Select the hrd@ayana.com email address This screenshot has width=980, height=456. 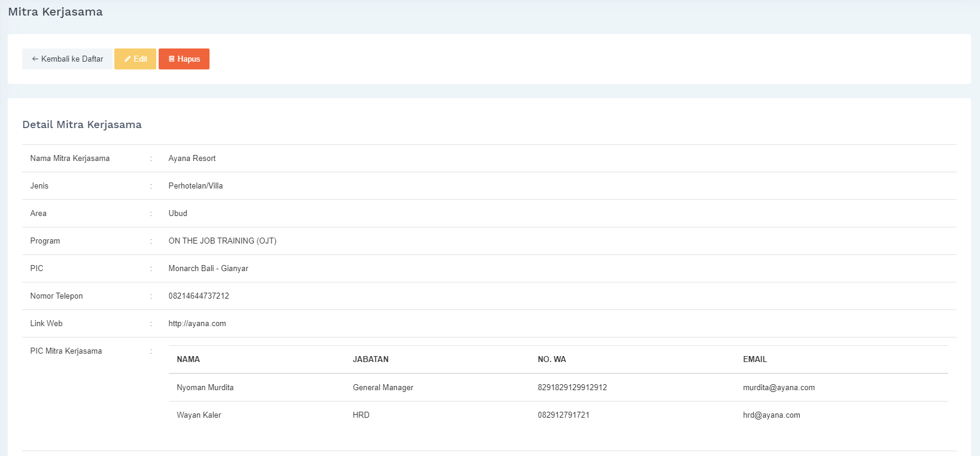(771, 415)
